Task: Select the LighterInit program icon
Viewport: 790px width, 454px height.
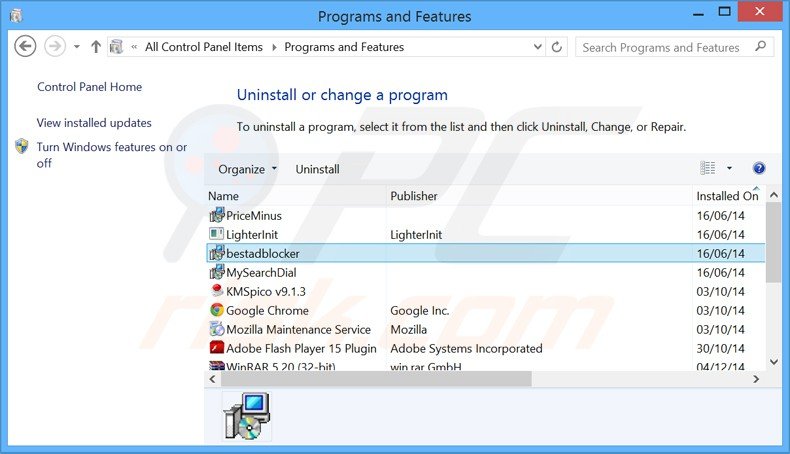Action: coord(217,234)
